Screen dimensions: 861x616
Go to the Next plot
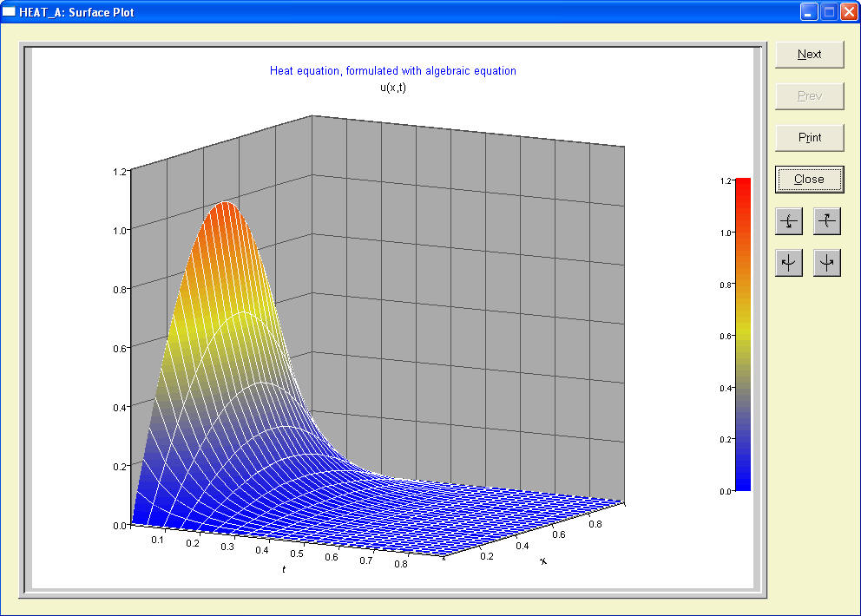(809, 54)
